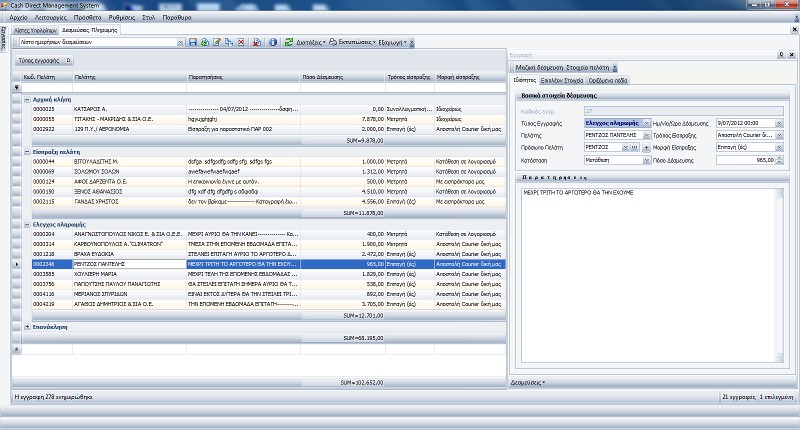The height and width of the screenshot is (430, 800).
Task: Click the ellipsis button beside ΡΕΝΤΖΟΣ person field
Action: click(x=635, y=147)
